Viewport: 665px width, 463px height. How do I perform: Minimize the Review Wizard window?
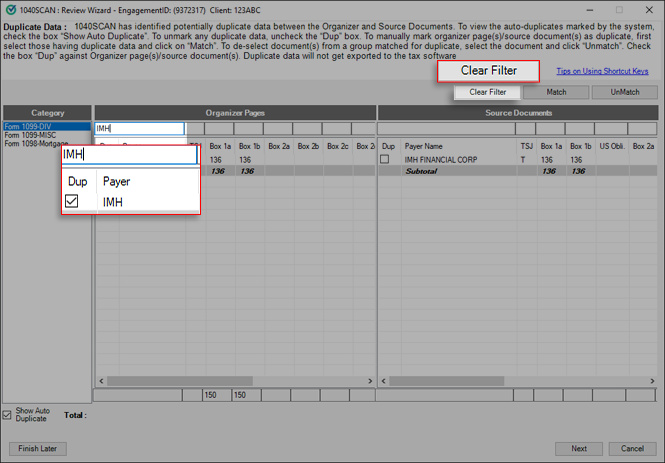pyautogui.click(x=590, y=10)
